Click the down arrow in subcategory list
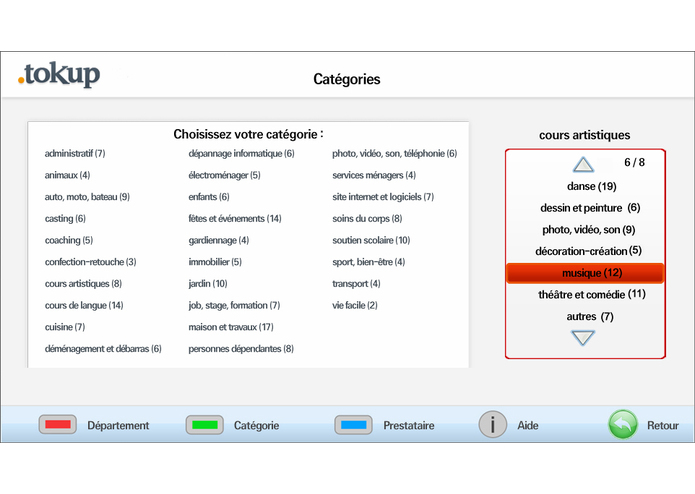Screen dimensions: 695x494 [x=583, y=338]
